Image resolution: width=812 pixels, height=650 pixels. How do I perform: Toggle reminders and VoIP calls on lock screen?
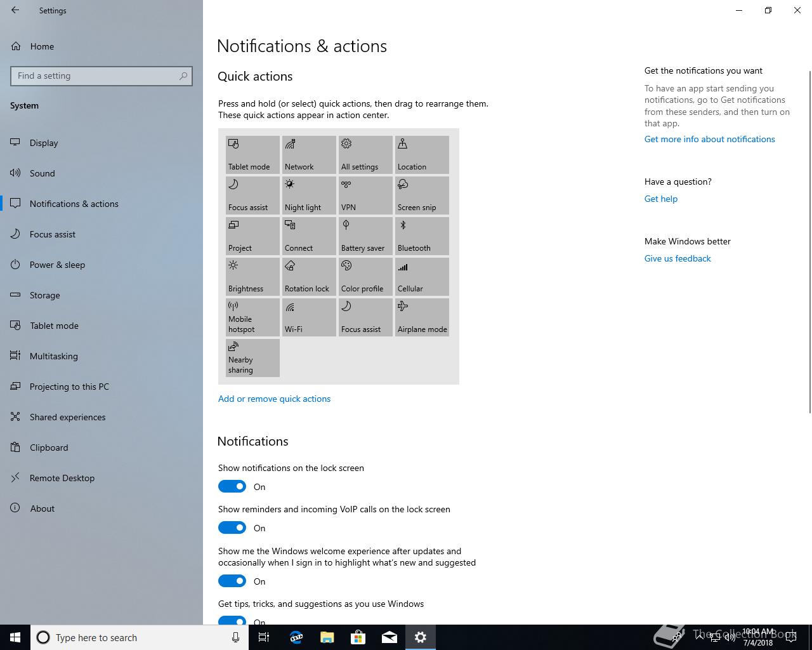click(x=232, y=527)
